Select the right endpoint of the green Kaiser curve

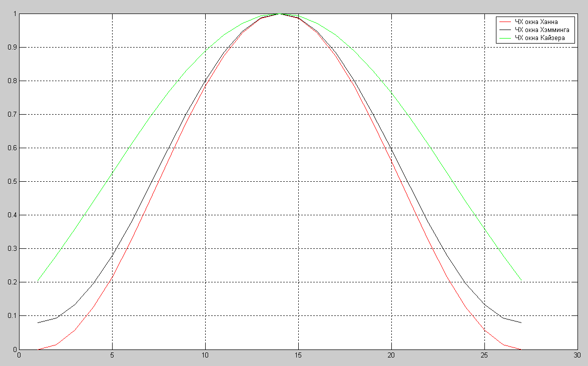pos(521,280)
